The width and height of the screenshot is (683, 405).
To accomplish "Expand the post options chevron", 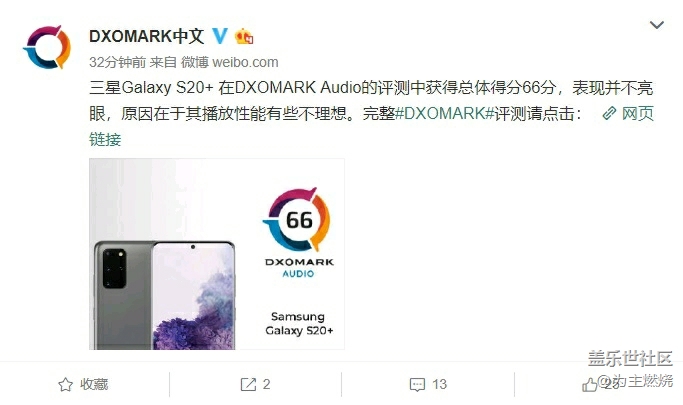I will click(656, 24).
